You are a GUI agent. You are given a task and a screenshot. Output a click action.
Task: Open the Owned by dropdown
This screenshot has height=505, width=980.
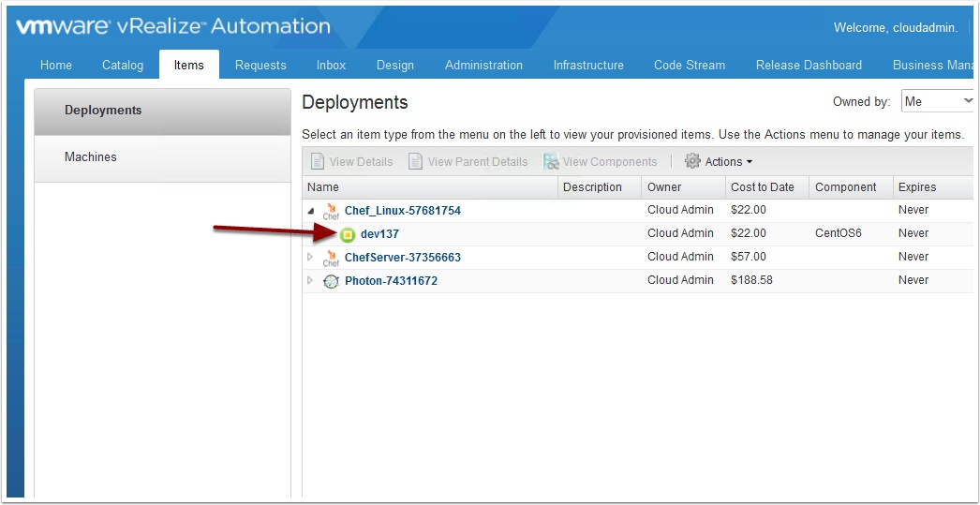click(x=937, y=101)
